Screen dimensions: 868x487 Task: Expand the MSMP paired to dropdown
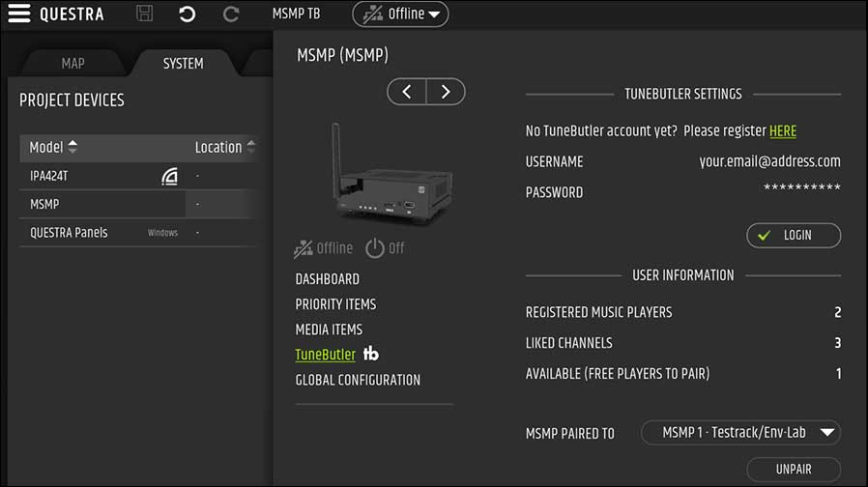pos(740,433)
